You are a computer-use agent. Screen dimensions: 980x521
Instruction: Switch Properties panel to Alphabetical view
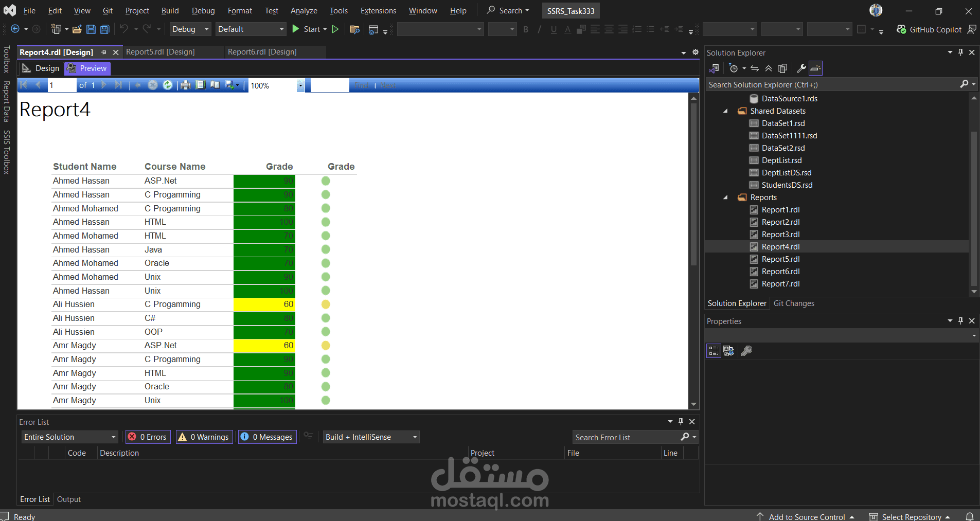pos(728,351)
